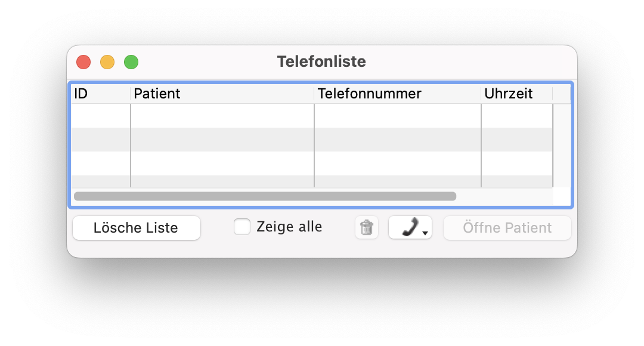Click the blank header right of Uhrzeit
The image size is (644, 346).
click(561, 94)
